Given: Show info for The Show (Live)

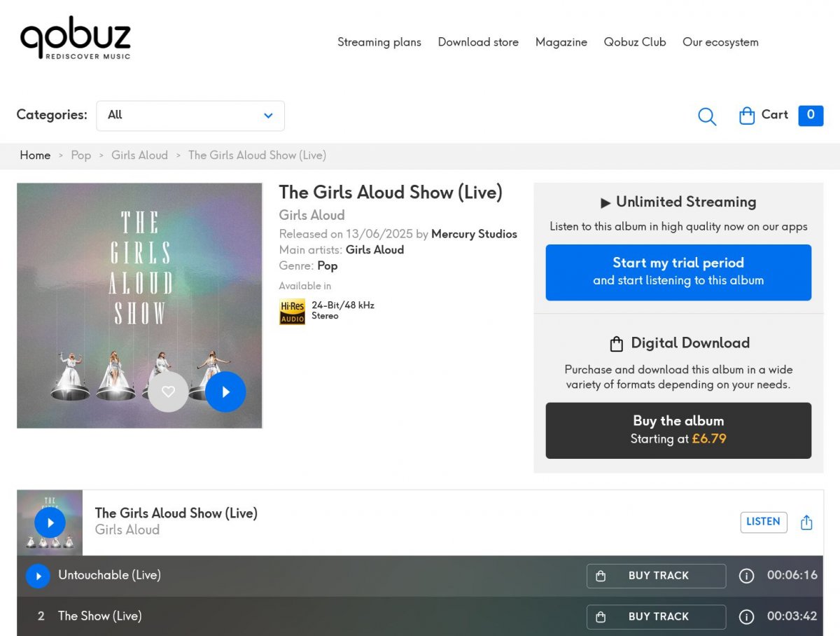Looking at the screenshot, I should [747, 616].
